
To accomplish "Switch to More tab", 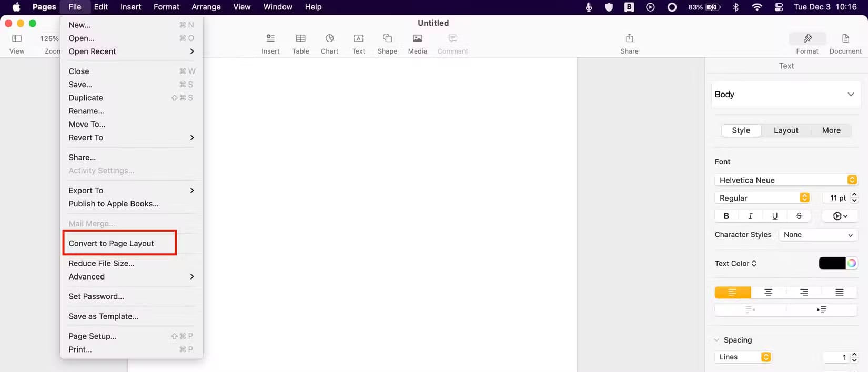I will pos(831,130).
